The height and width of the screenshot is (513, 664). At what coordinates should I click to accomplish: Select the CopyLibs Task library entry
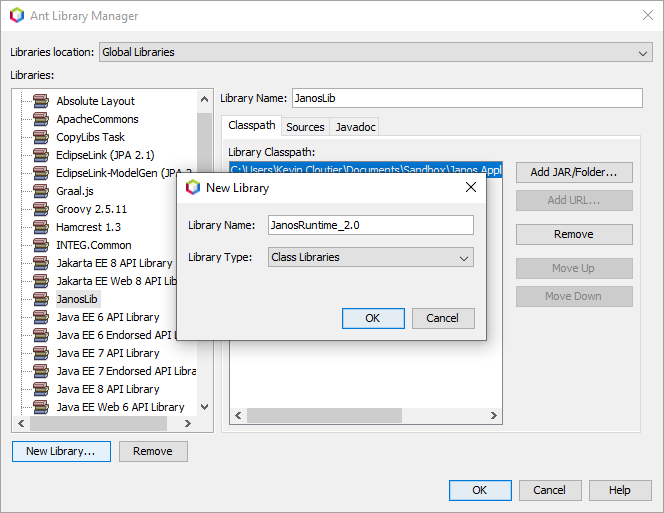[91, 137]
